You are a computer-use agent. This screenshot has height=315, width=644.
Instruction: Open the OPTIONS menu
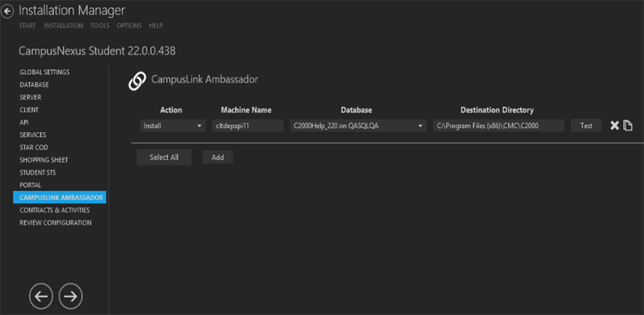pos(129,25)
